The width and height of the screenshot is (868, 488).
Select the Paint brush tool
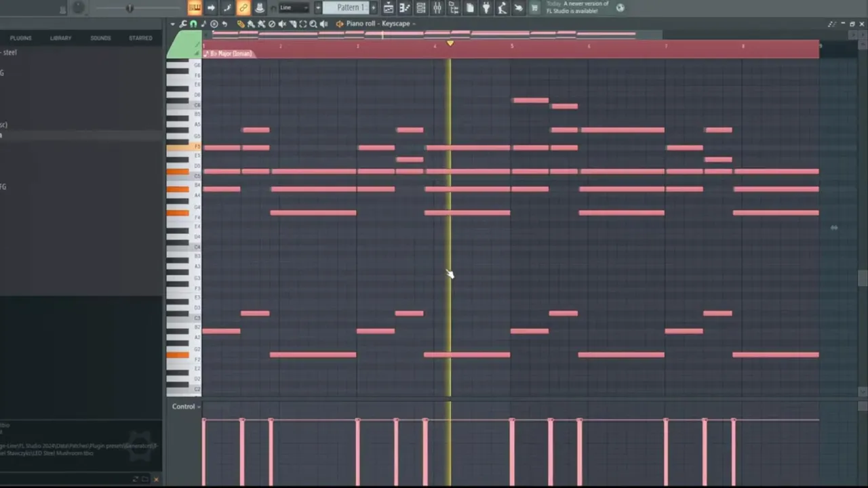click(251, 24)
